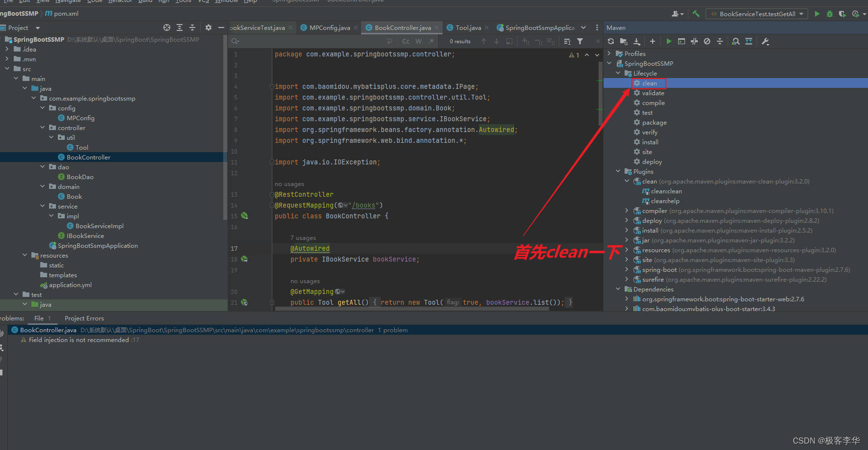
Task: Open the /books request mapping link
Action: [x=365, y=206]
